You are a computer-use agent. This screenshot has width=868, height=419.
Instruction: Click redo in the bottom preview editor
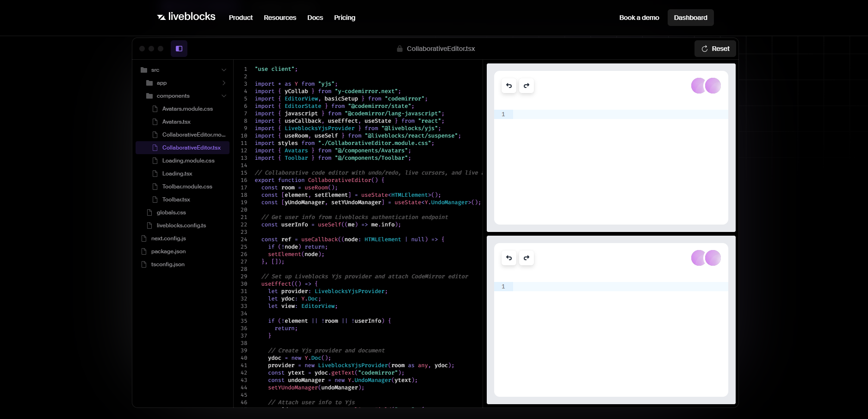pyautogui.click(x=527, y=258)
